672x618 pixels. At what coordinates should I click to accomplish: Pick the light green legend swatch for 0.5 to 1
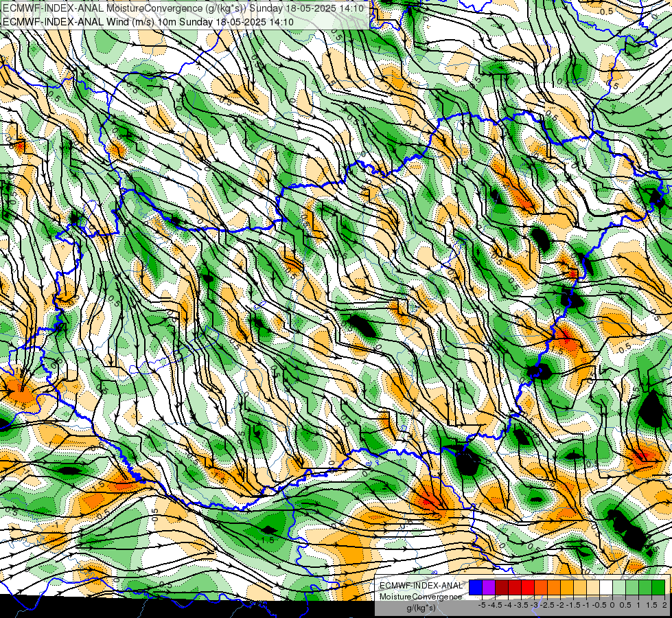tap(632, 587)
